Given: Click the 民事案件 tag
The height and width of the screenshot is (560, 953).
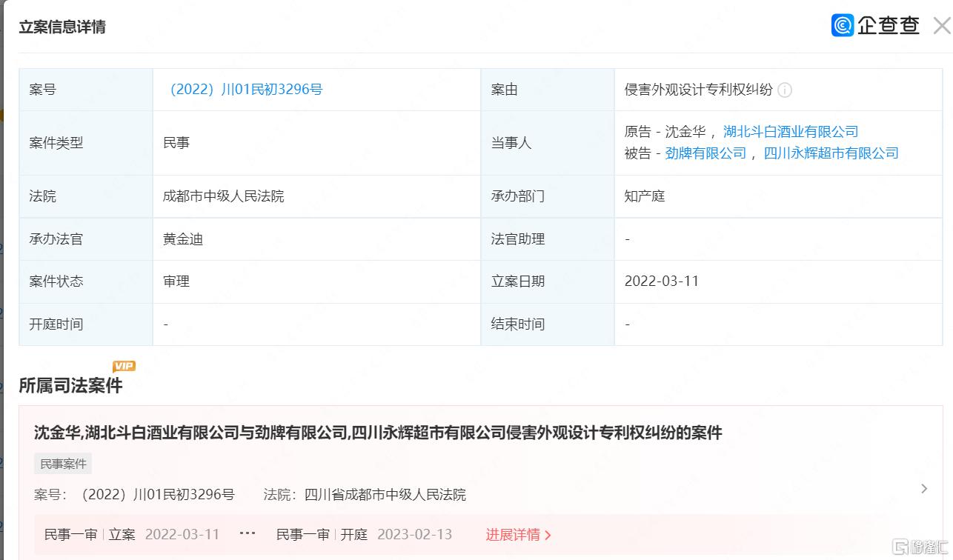Looking at the screenshot, I should coord(63,464).
